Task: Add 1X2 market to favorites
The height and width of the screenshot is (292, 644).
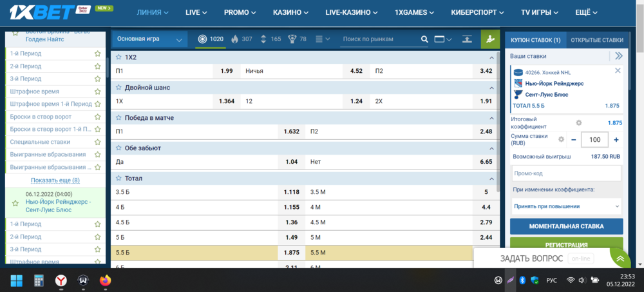Action: 118,57
